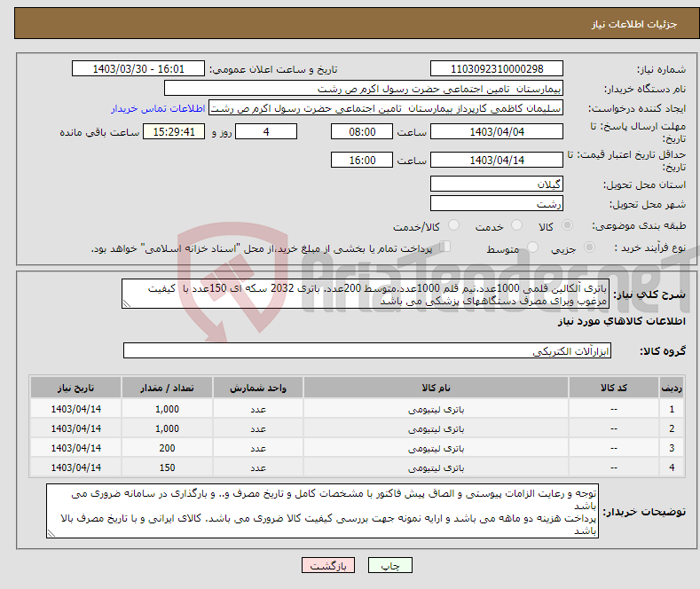This screenshot has width=700, height=589.
Task: Click the remaining time field 15:29:41
Action: (174, 131)
